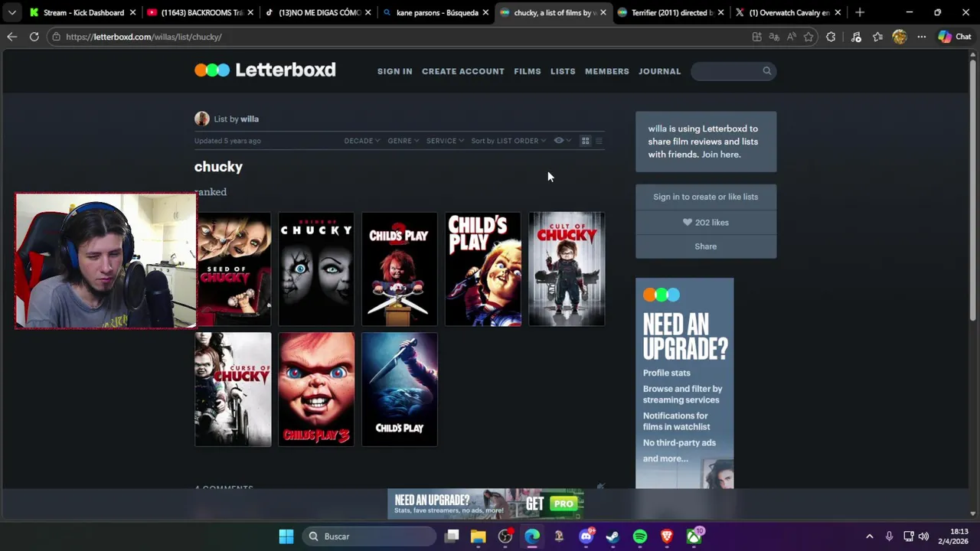Viewport: 980px width, 551px height.
Task: Switch to BACKROOMS YouTube tab
Action: 199,12
